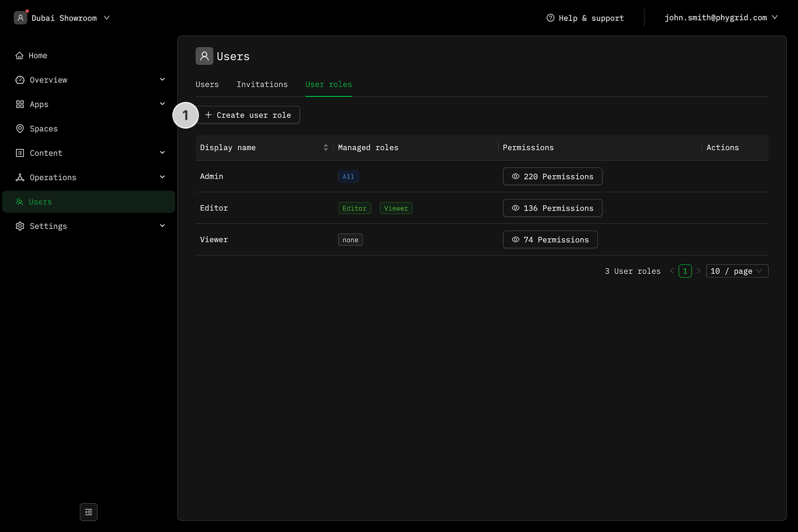Click the Dubai Showroom avatar icon

click(21, 18)
